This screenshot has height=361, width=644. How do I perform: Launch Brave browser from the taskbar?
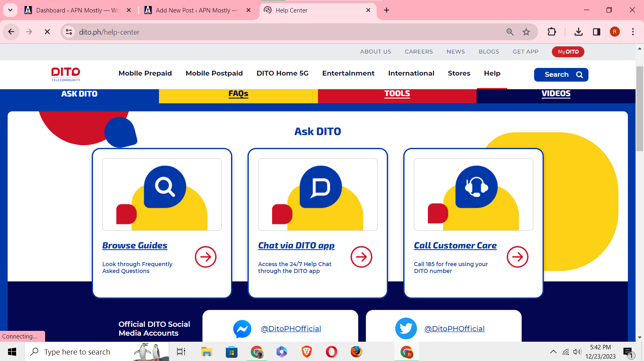coord(306,352)
